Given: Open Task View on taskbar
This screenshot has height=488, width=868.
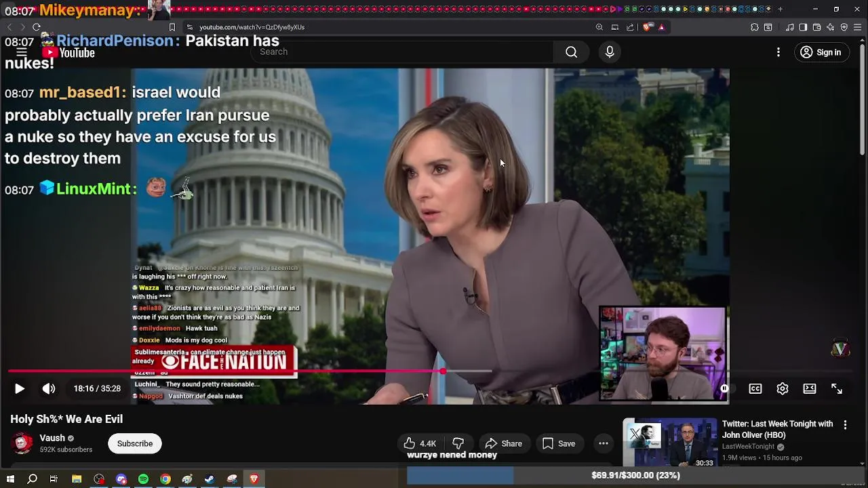Looking at the screenshot, I should pos(54,479).
